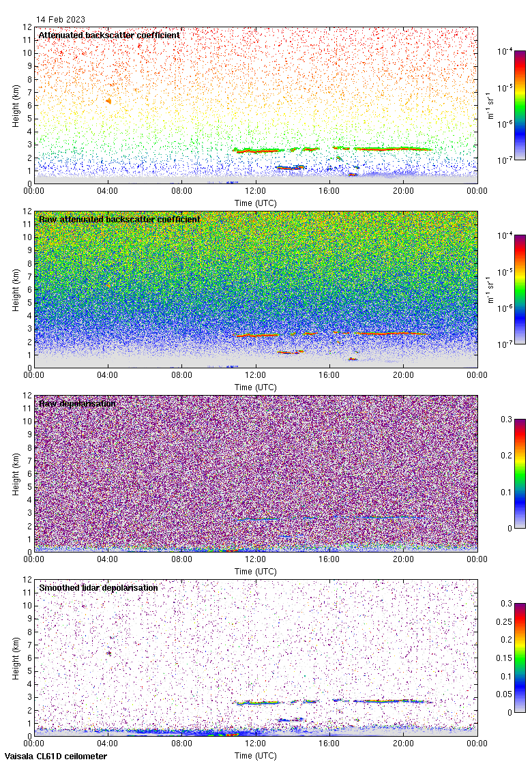Click the raw backscatter plot's colorbar
Viewport: 532px width, 764px height.
(520, 289)
